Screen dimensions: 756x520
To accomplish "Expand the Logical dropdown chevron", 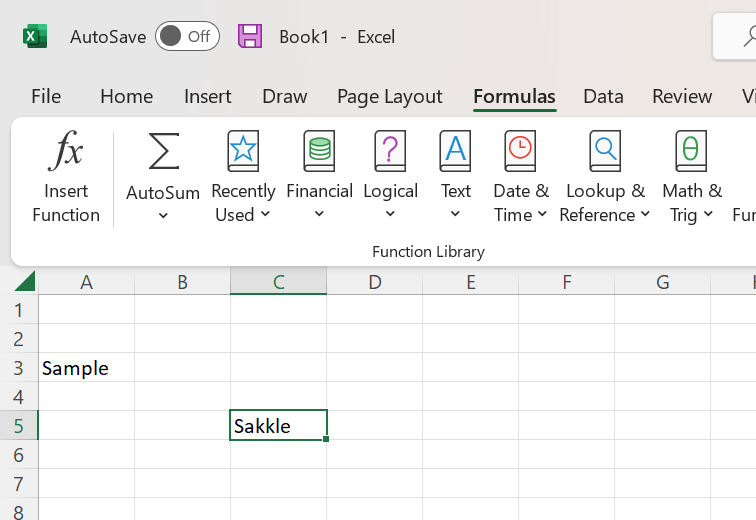I will click(x=390, y=213).
